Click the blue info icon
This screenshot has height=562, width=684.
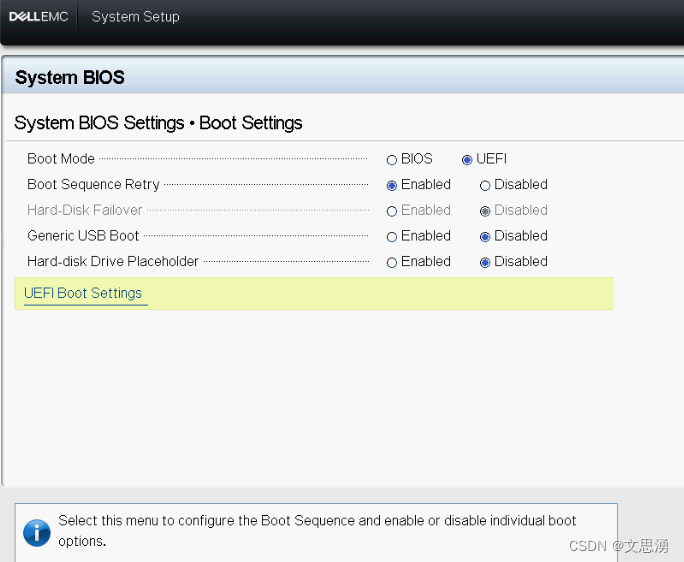37,532
